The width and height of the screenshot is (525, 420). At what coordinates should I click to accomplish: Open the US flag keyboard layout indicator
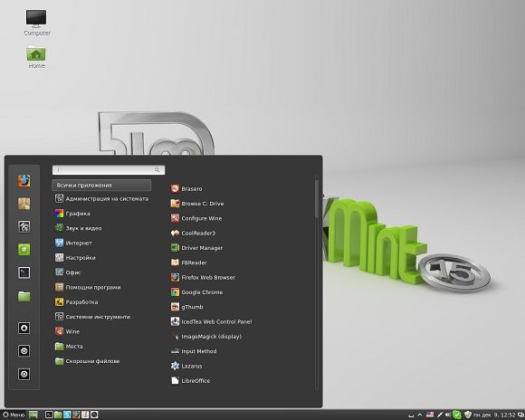pyautogui.click(x=430, y=415)
